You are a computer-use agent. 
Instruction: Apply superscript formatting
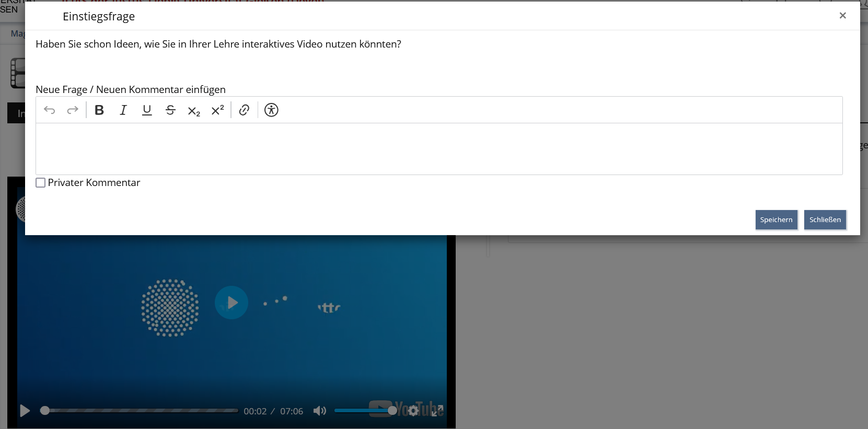(x=217, y=110)
